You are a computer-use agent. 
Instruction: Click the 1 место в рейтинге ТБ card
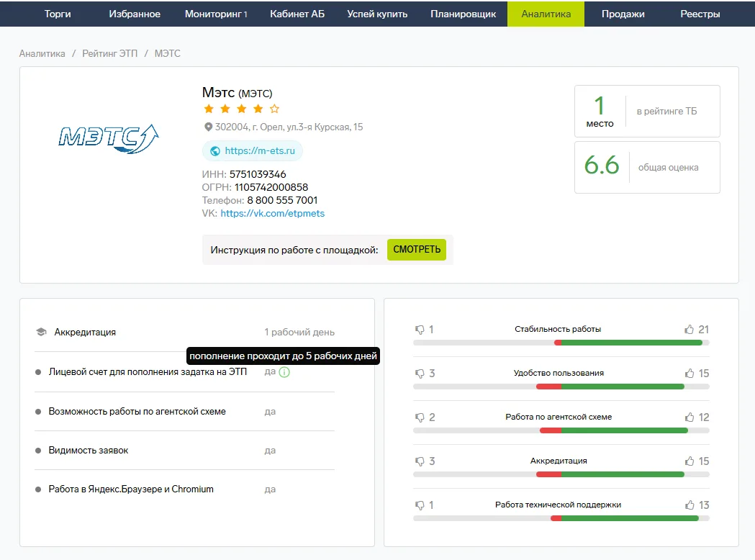tap(647, 112)
